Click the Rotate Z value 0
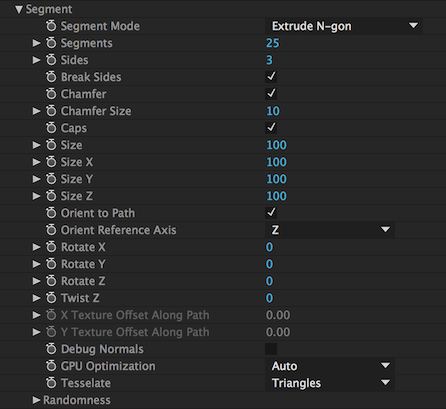Screen dimensions: 446x409 pyautogui.click(x=269, y=281)
